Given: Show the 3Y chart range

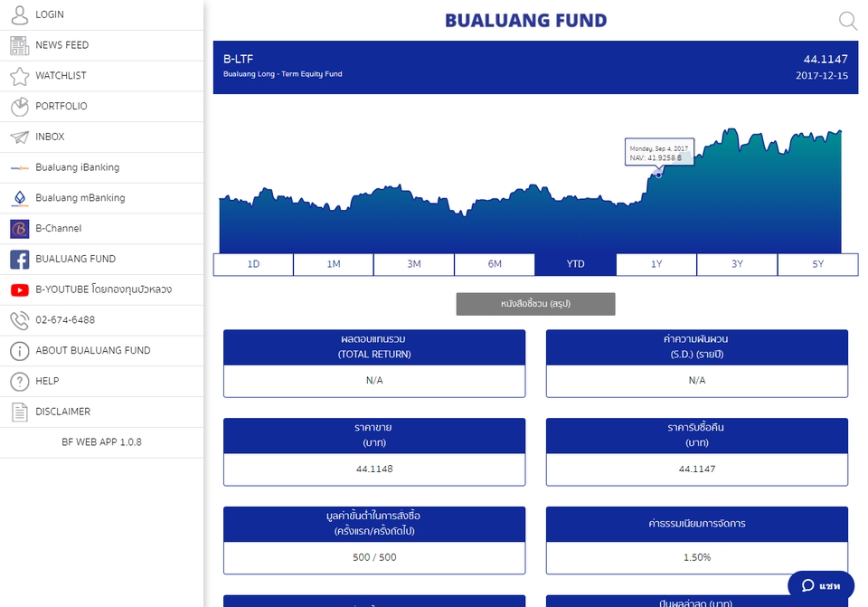Looking at the screenshot, I should point(737,264).
